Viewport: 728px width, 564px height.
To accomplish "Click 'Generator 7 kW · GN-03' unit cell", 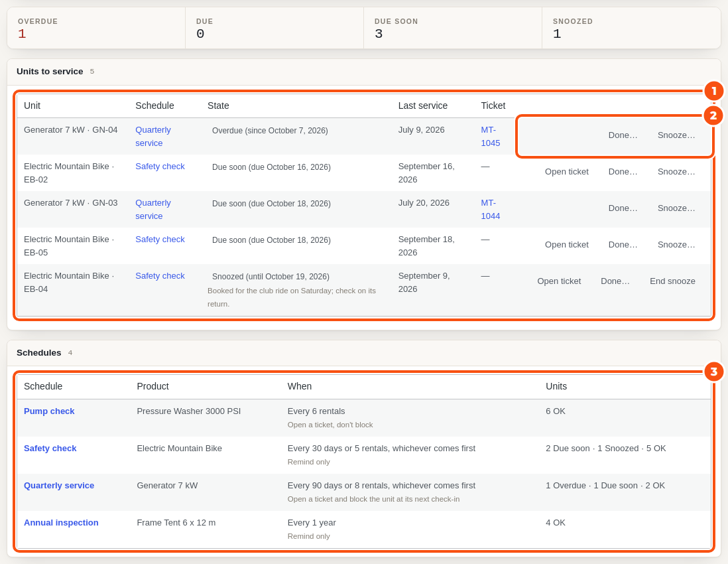I will point(70,203).
